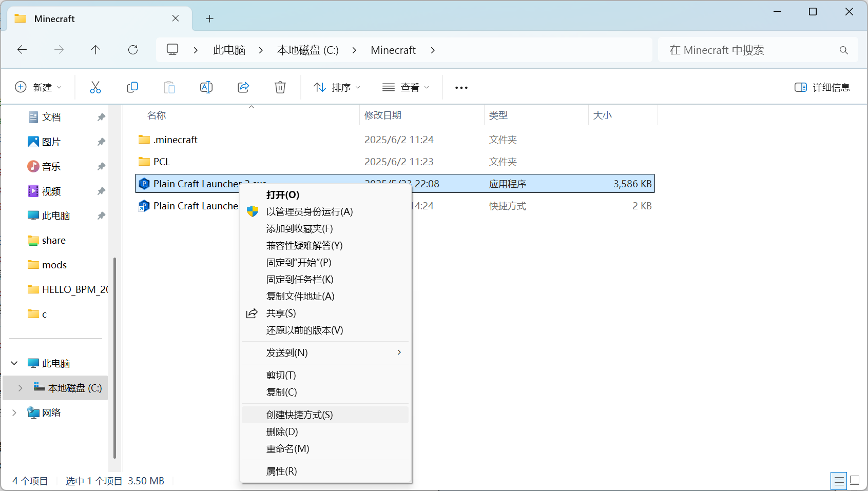Viewport: 868px width, 491px height.
Task: Refresh the current folder view
Action: 133,50
